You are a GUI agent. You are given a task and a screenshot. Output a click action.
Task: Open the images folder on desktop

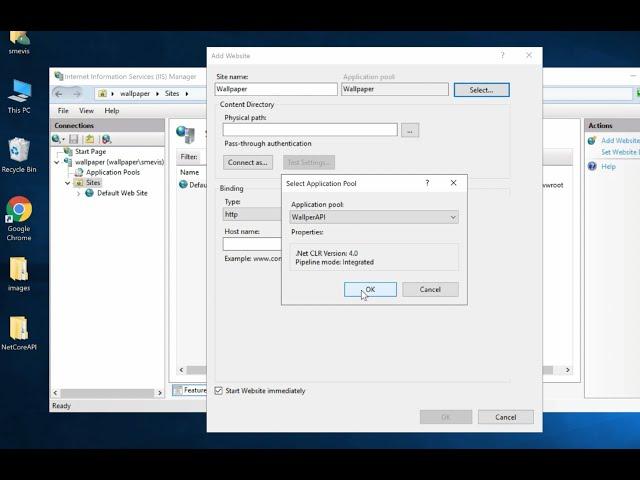click(19, 274)
